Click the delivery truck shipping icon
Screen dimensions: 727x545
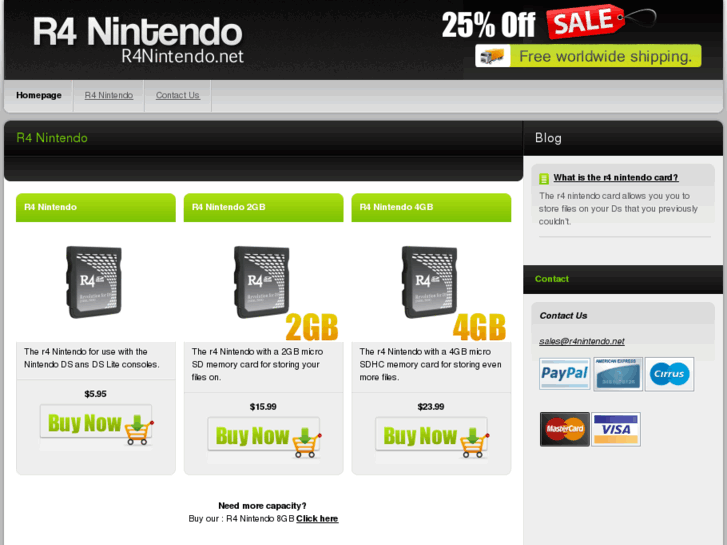click(492, 56)
